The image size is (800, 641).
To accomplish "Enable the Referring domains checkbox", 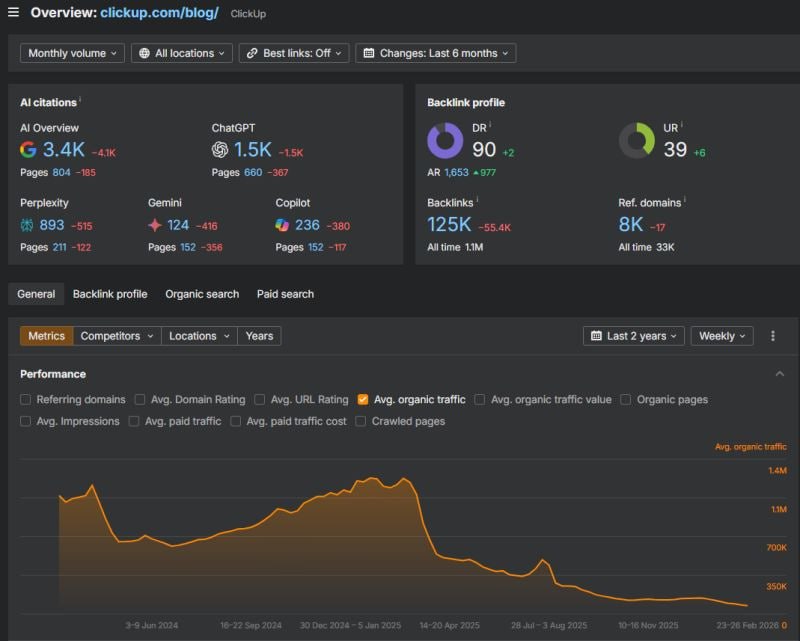I will pyautogui.click(x=26, y=400).
